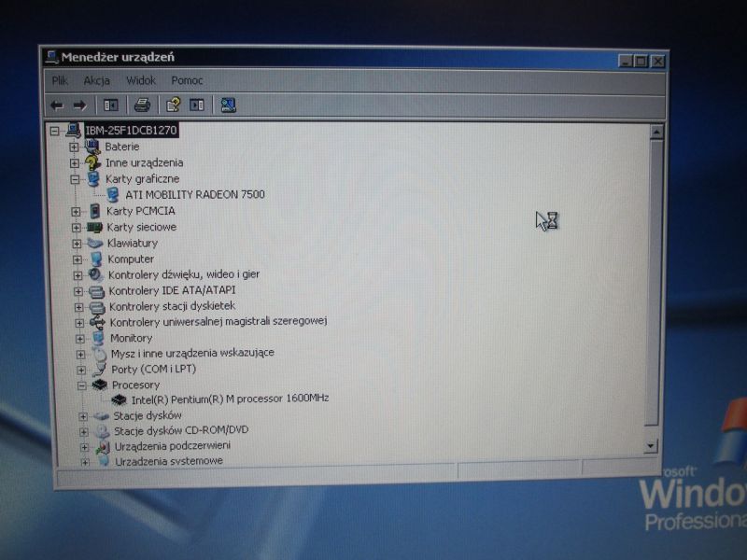747x560 pixels.
Task: Click the ATI MOBILITY RADEON 7500 device icon
Action: (x=113, y=194)
